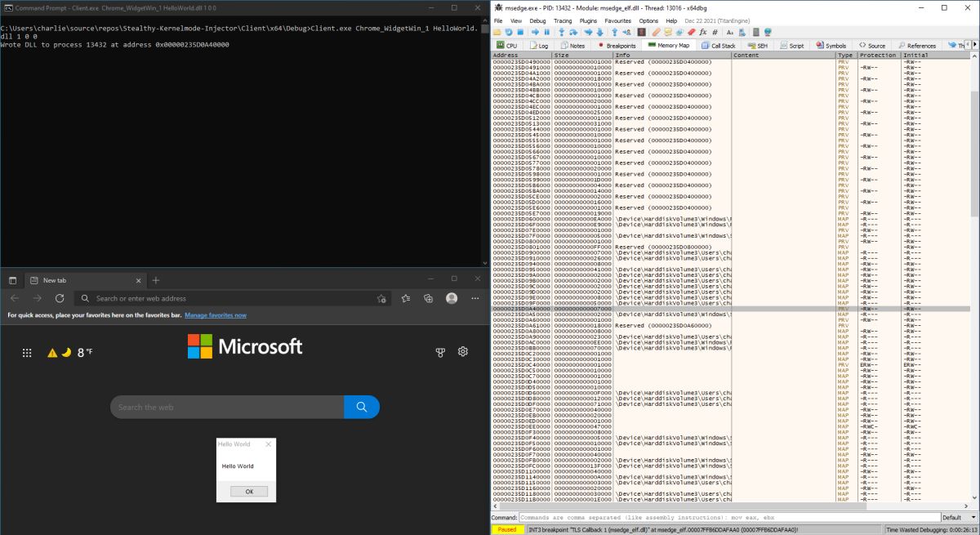Screen dimensions: 980x535
Task: Switch to the SEH tab
Action: 757,46
